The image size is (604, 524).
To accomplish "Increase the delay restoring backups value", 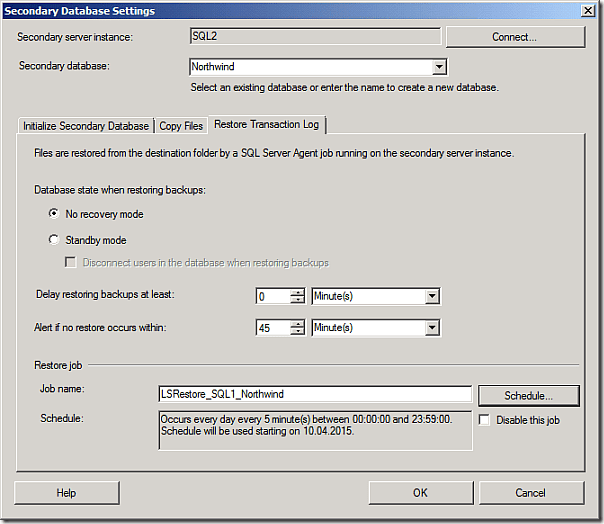I will coord(297,292).
